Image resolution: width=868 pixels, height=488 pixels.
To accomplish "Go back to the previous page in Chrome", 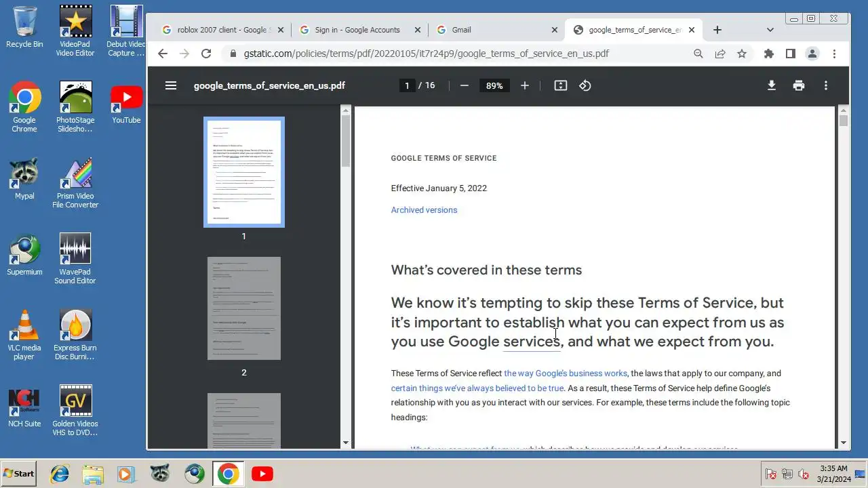I will click(162, 54).
